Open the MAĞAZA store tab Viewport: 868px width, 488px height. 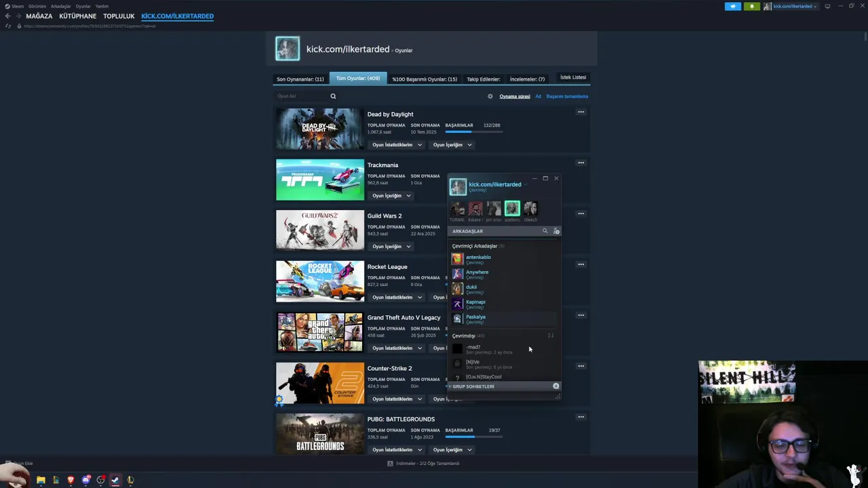pos(39,16)
